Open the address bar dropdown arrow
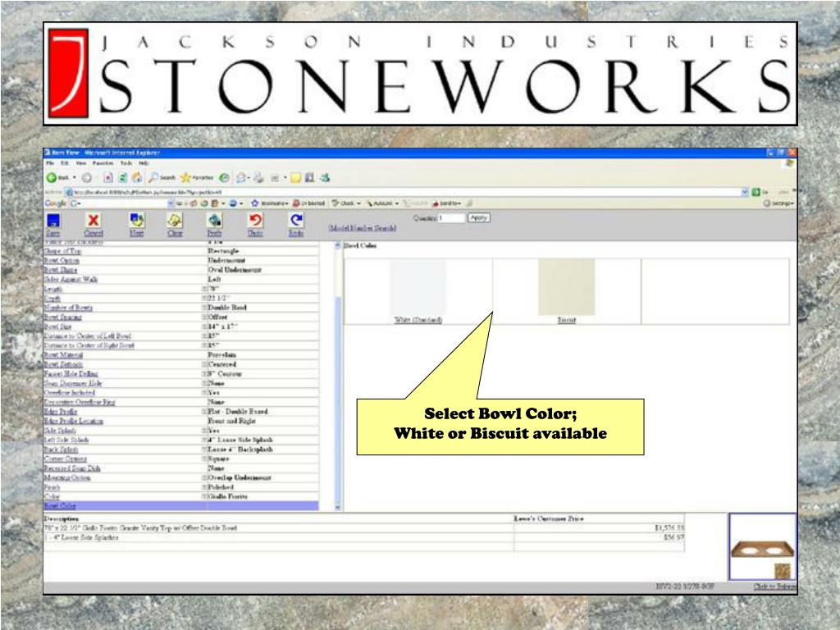840x630 pixels. pyautogui.click(x=745, y=192)
